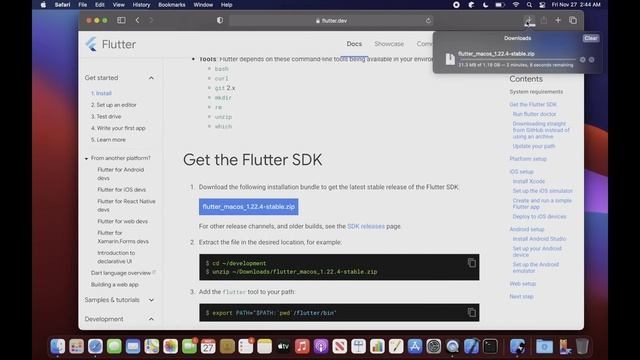Open Write your first app page

tap(118, 128)
